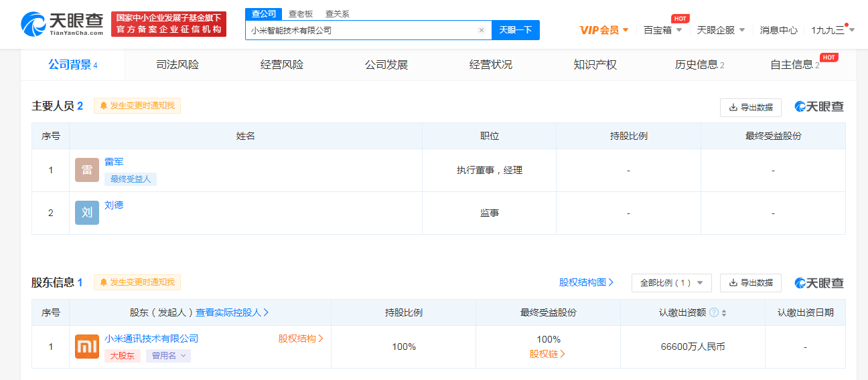The height and width of the screenshot is (380, 868).
Task: Click 查看实际控股人 link
Action: tap(232, 312)
